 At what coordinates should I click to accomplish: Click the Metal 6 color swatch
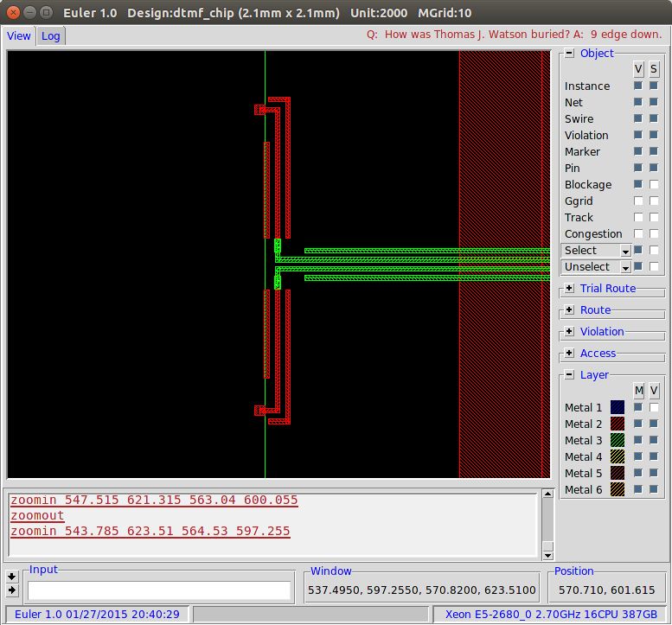tap(618, 489)
